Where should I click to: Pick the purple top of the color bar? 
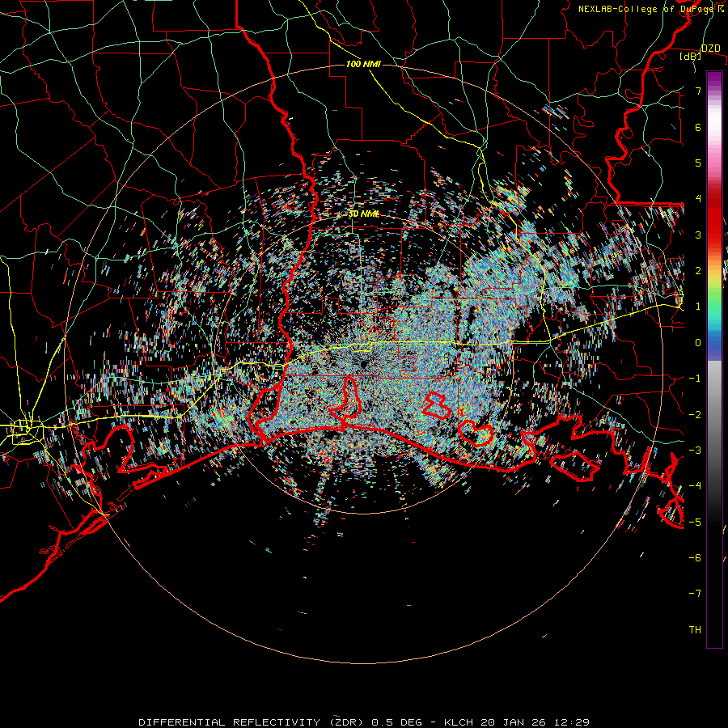[714, 79]
